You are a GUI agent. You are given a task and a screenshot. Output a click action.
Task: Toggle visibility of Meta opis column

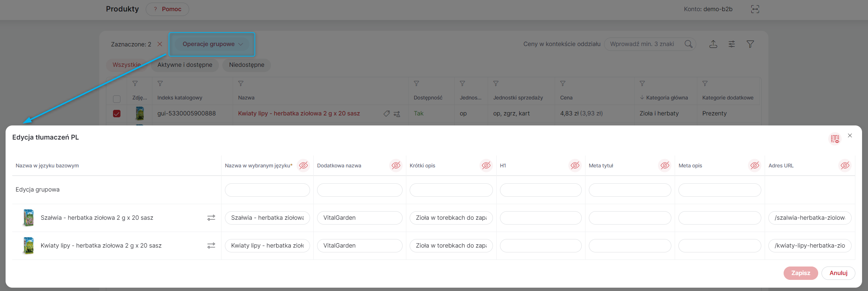click(x=755, y=165)
